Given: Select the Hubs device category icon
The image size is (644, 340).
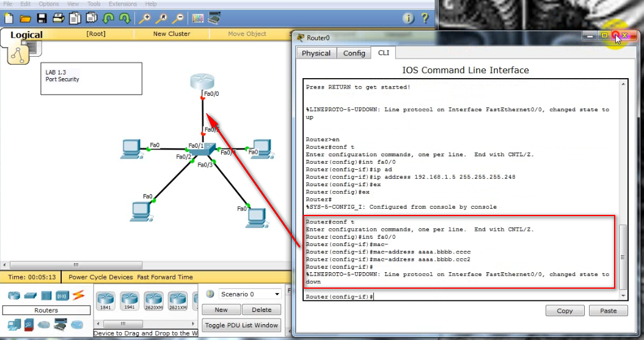Looking at the screenshot, I should click(x=46, y=295).
